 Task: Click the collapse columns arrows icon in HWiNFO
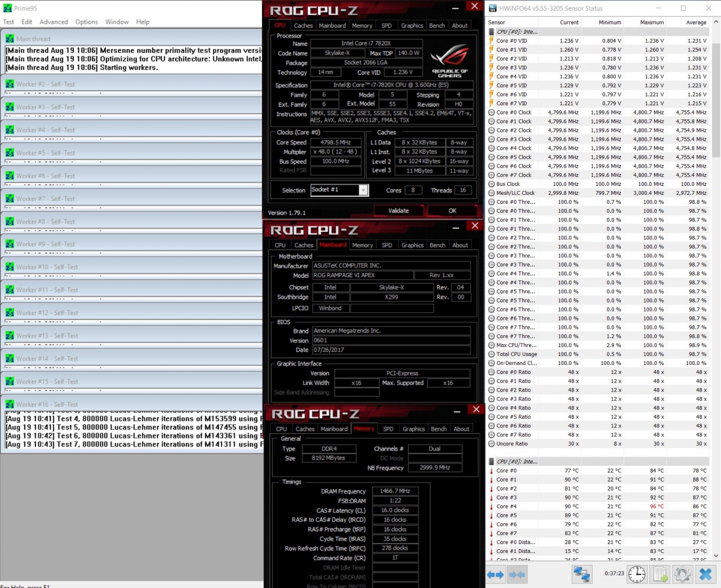click(x=517, y=574)
